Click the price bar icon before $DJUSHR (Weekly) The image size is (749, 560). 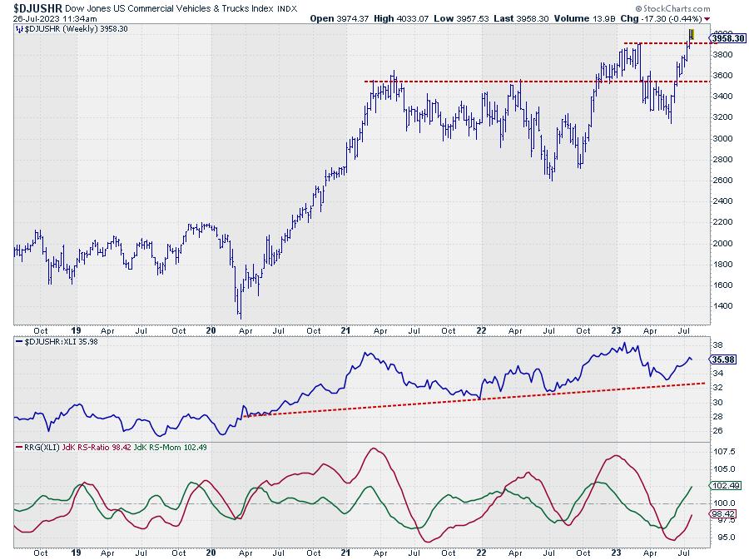tap(19, 28)
